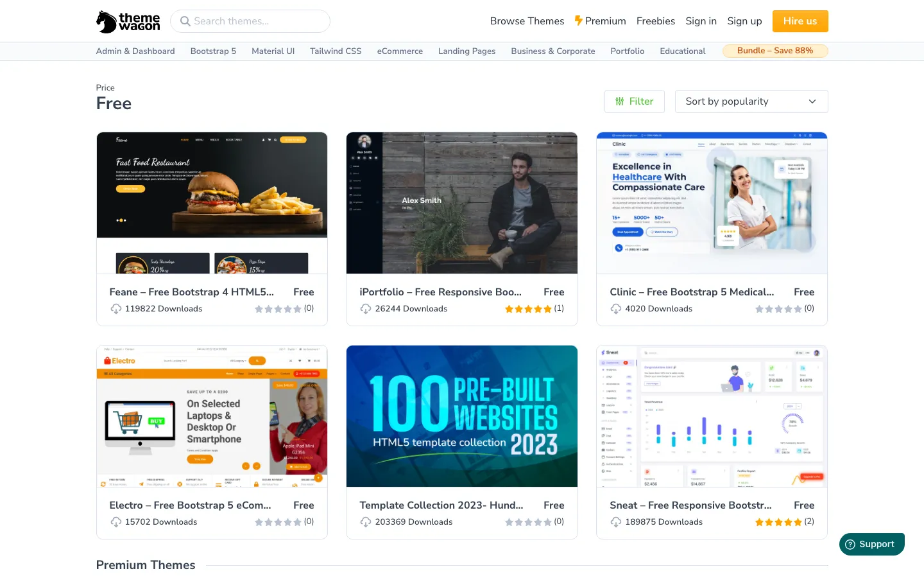The height and width of the screenshot is (578, 924).
Task: Click the ThemeWagon horse logo
Action: click(107, 22)
